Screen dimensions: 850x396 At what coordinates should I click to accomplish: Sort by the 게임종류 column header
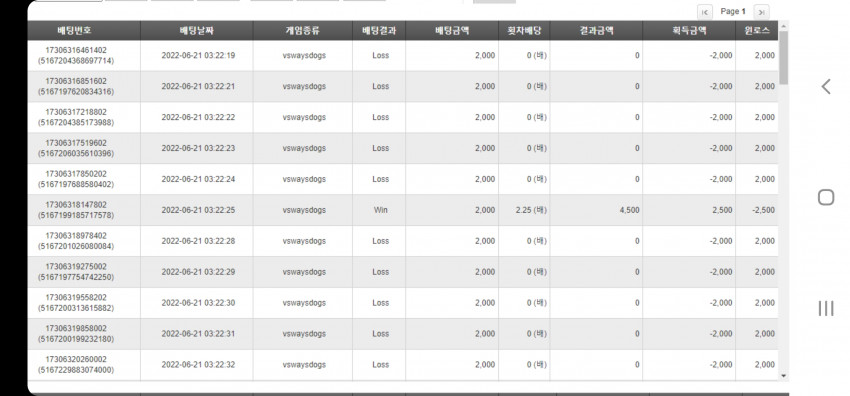pos(302,31)
